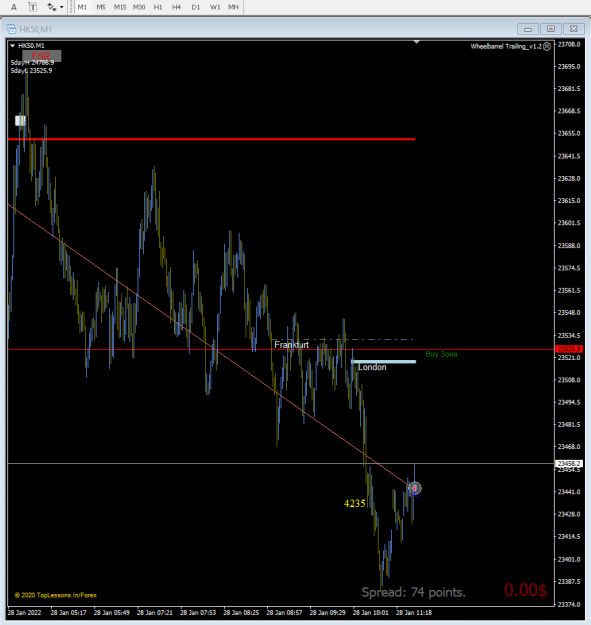The width and height of the screenshot is (591, 625).
Task: Click the TopLessons.In/Forex copyright text
Action: 55,595
